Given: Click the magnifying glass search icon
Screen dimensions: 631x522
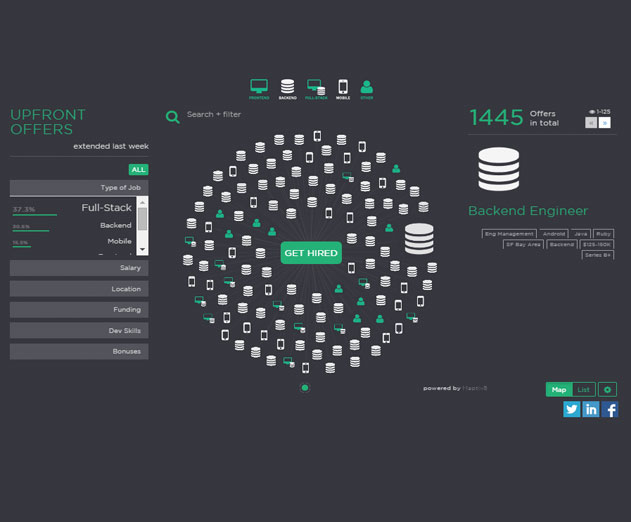Looking at the screenshot, I should 173,117.
